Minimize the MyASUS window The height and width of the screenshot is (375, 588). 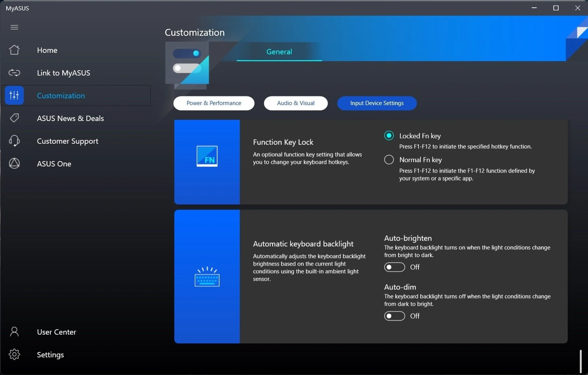(x=534, y=8)
